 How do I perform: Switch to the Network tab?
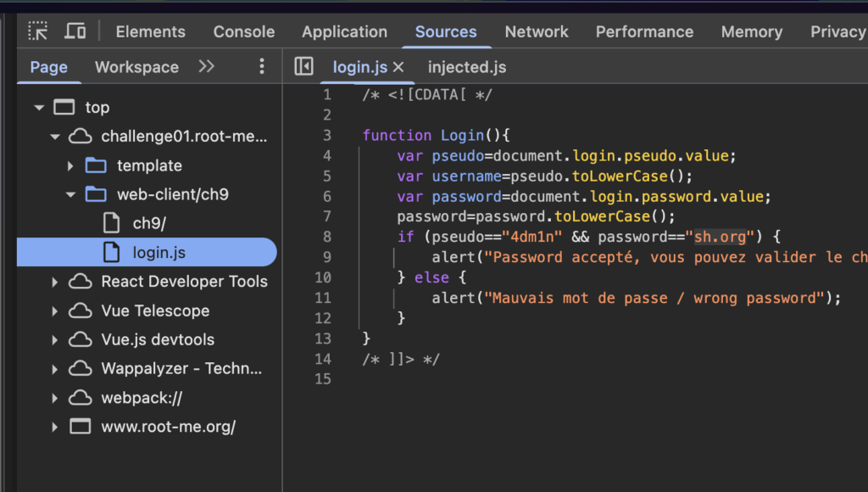click(x=536, y=31)
